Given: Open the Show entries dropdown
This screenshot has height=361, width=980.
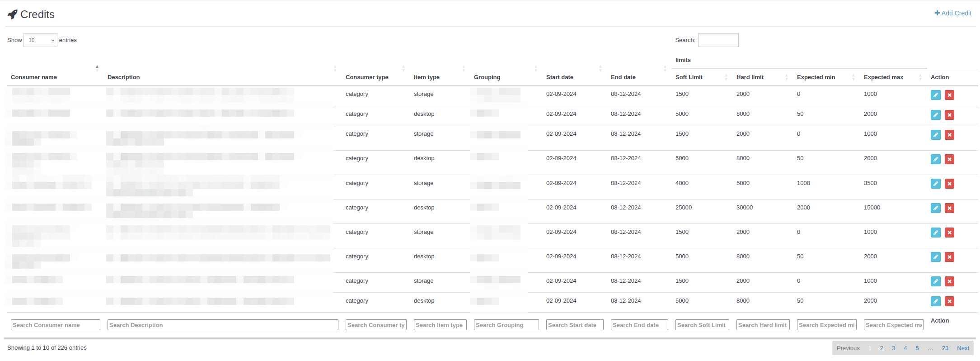Looking at the screenshot, I should [40, 40].
